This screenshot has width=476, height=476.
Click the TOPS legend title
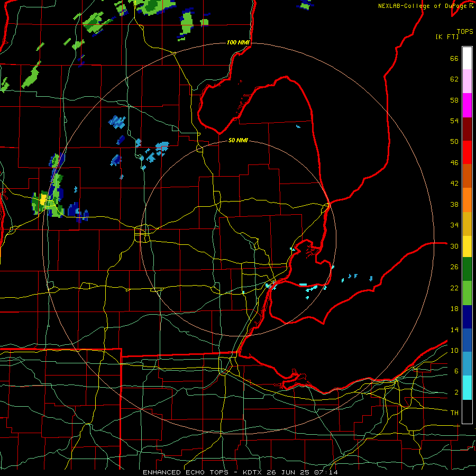coord(465,31)
